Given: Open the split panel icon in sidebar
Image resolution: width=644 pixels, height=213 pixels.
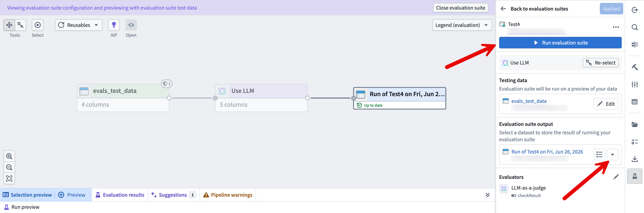Looking at the screenshot, I should click(635, 45).
